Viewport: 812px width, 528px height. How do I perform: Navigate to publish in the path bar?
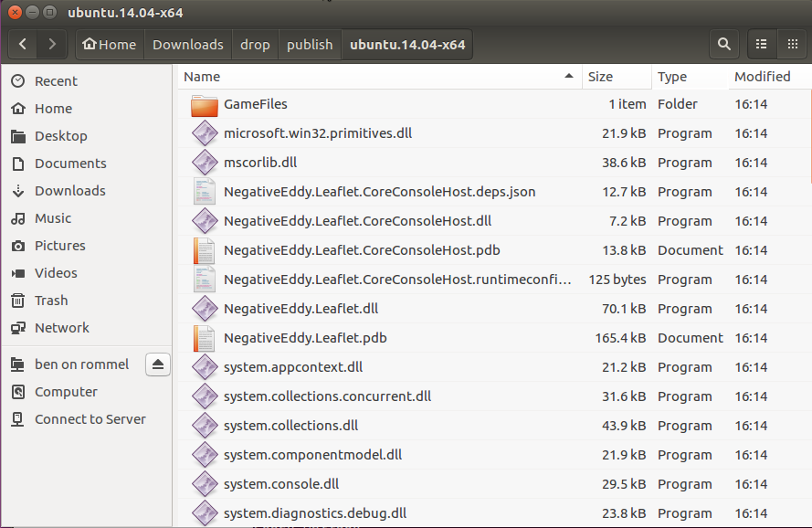pos(310,45)
